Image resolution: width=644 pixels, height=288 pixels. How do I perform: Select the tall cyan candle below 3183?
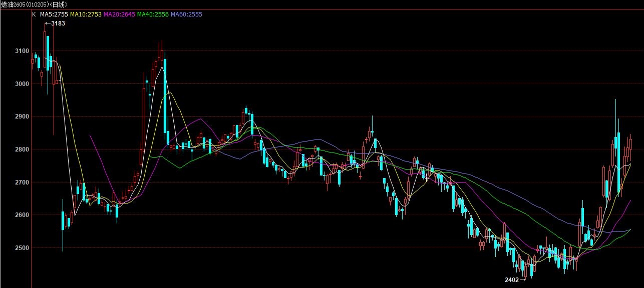[x=48, y=52]
